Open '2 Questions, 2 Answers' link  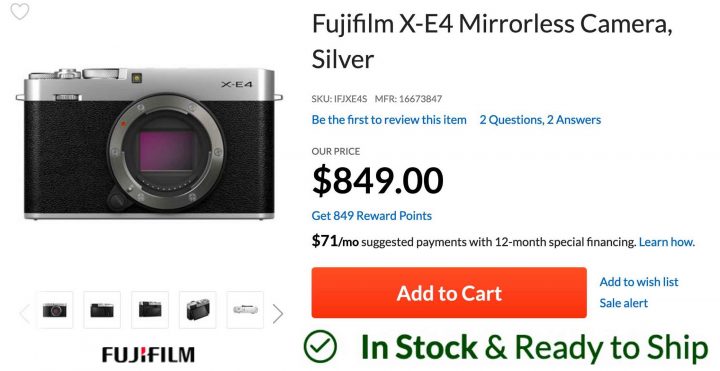(540, 120)
